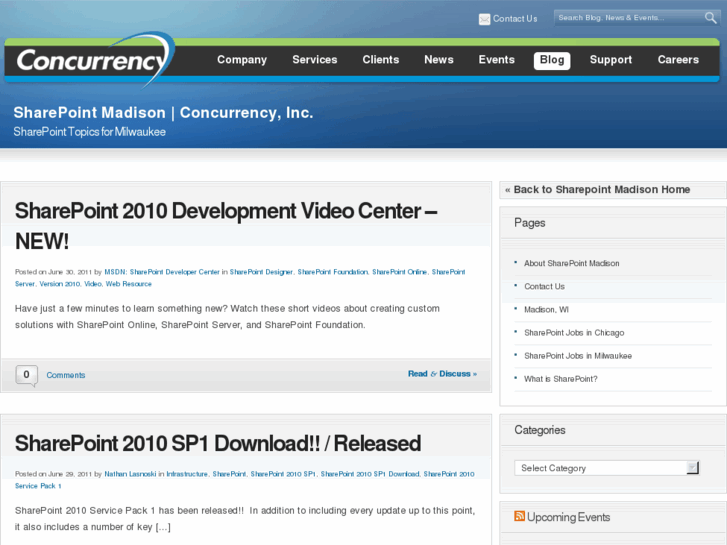727x545 pixels.
Task: Open the Company menu
Action: pyautogui.click(x=242, y=60)
